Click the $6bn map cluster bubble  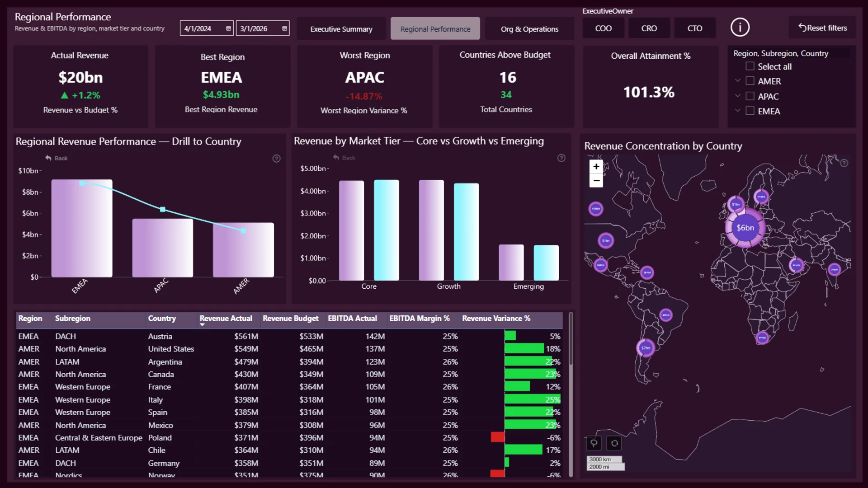pyautogui.click(x=745, y=228)
